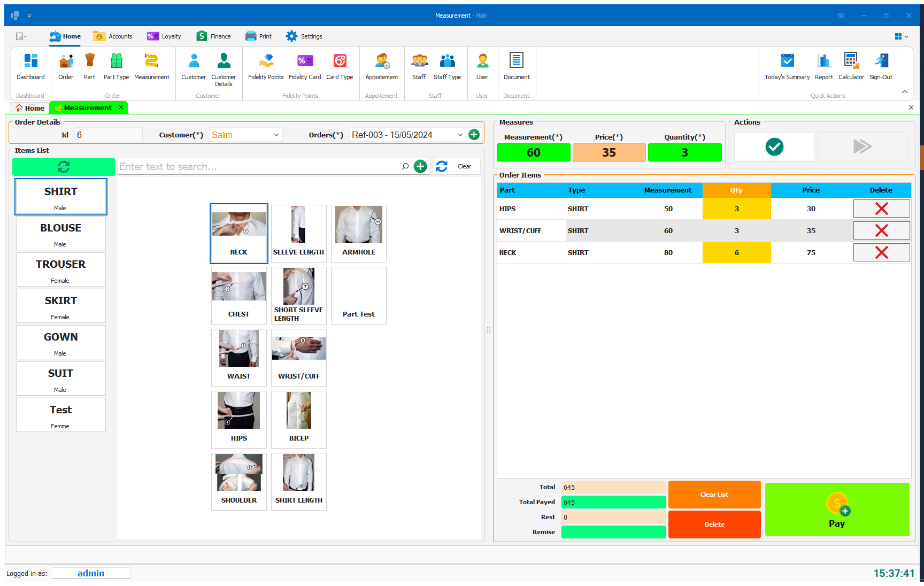Open Today's Summary quick action
The image size is (924, 586).
coord(787,66)
